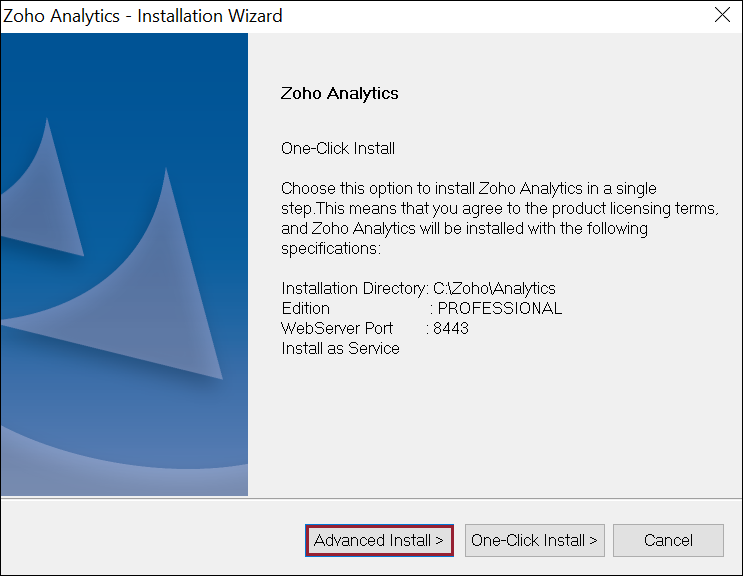Screen dimensions: 743x576
Task: Click the Install as Service text
Action: [x=340, y=348]
